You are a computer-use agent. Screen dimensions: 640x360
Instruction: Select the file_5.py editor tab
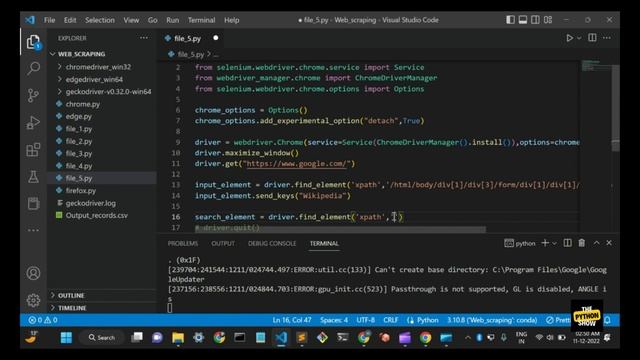pyautogui.click(x=191, y=38)
